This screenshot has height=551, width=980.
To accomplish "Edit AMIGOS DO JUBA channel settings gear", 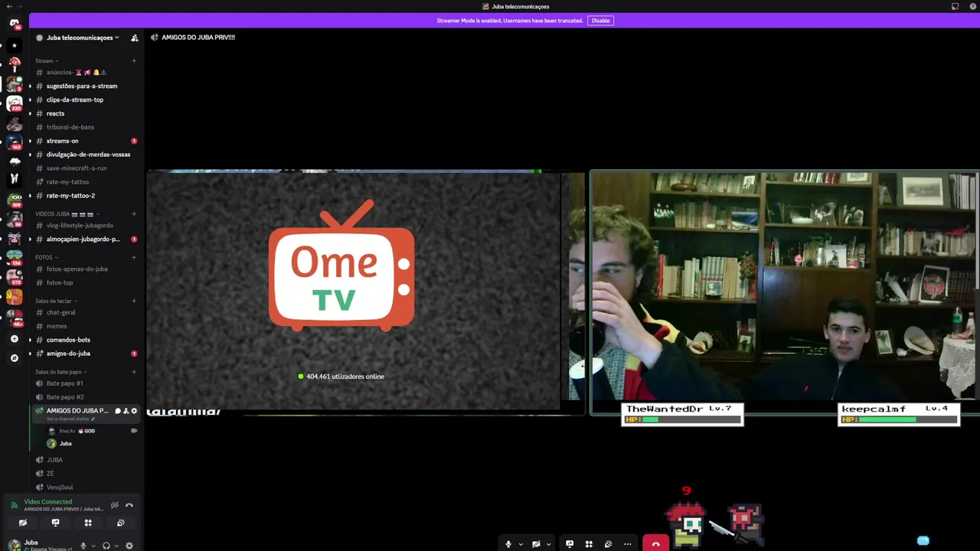I will 134,411.
